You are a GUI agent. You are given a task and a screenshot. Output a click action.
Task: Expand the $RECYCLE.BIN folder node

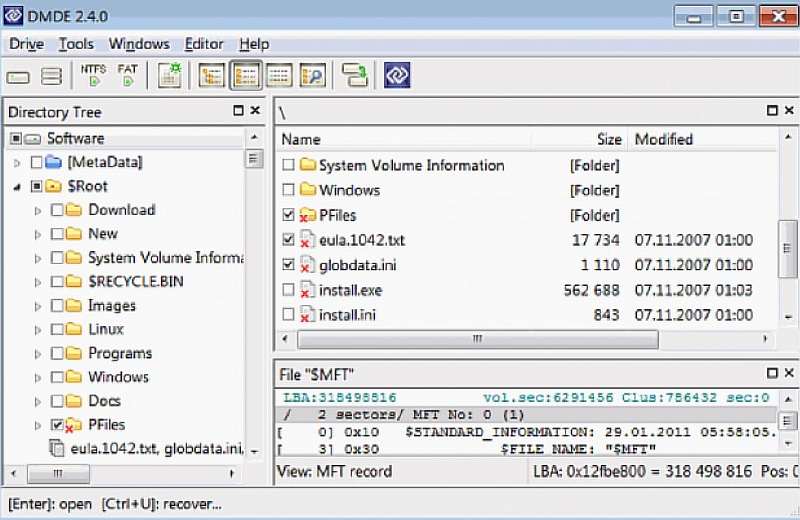[x=38, y=282]
